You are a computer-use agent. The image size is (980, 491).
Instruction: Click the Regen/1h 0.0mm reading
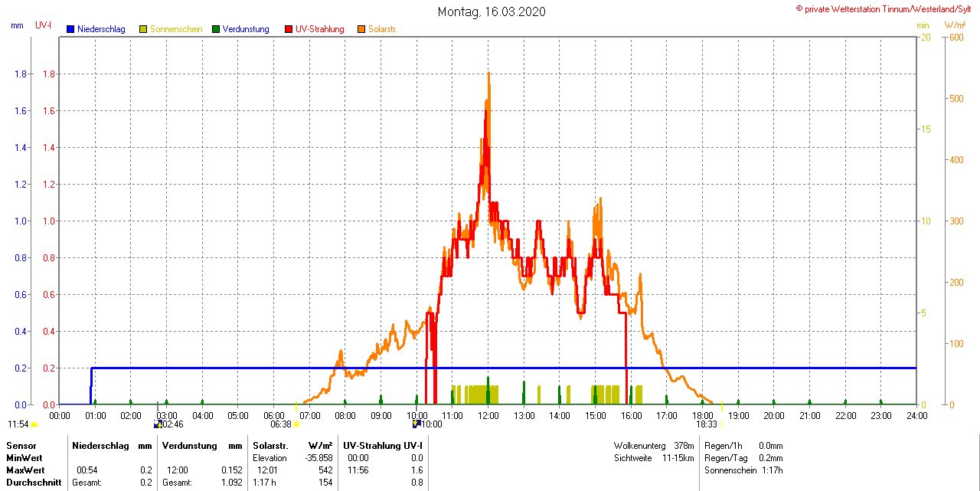pyautogui.click(x=743, y=446)
